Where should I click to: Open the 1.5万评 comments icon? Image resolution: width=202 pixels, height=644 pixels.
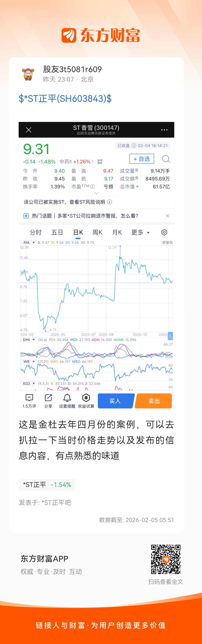pyautogui.click(x=29, y=398)
